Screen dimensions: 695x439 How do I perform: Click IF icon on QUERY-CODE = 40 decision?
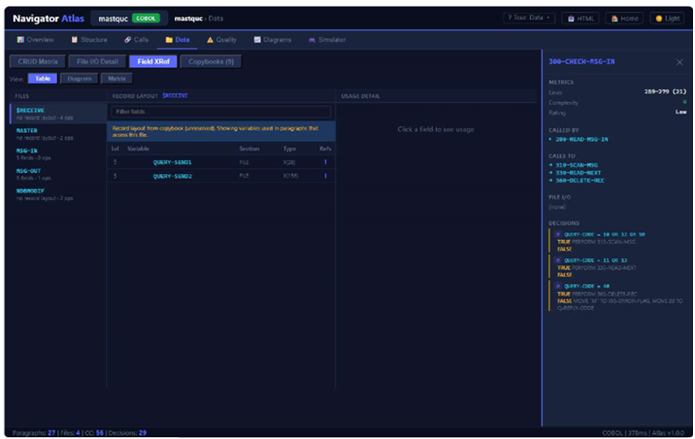[x=558, y=286]
